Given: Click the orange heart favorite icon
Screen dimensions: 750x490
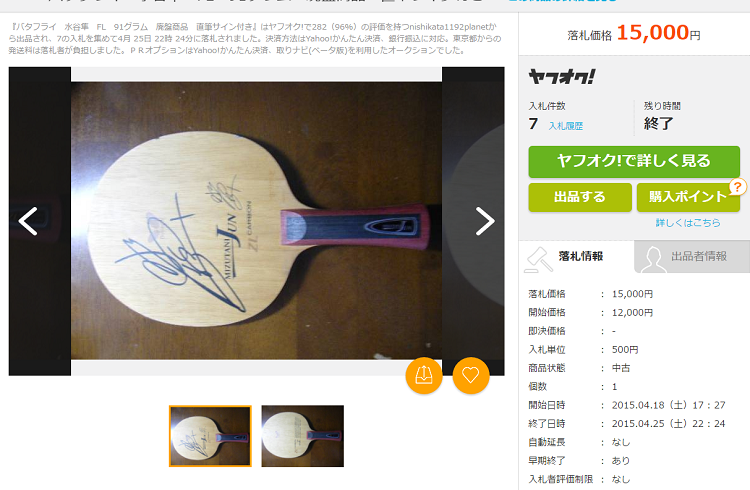Looking at the screenshot, I should 471,375.
